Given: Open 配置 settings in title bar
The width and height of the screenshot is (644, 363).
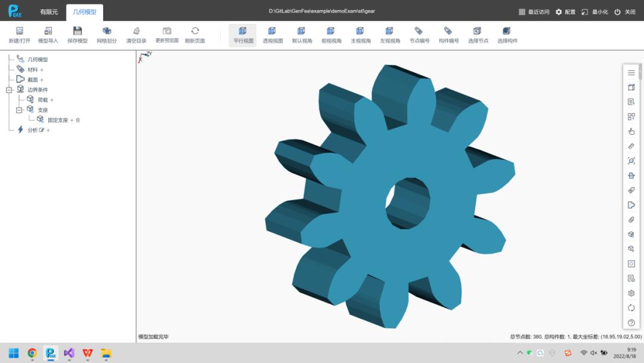Looking at the screenshot, I should pyautogui.click(x=565, y=11).
